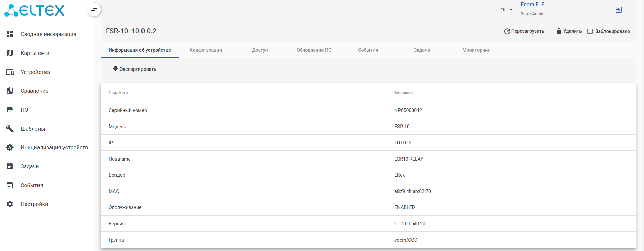644x251 pixels.
Task: Click the Задачи clipboard icon
Action: (10, 166)
